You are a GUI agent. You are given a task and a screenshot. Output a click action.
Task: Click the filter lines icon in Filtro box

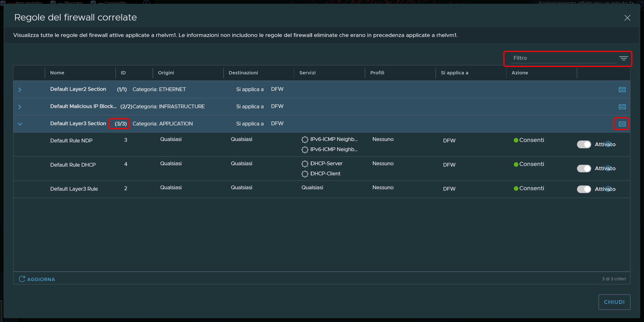tap(624, 58)
